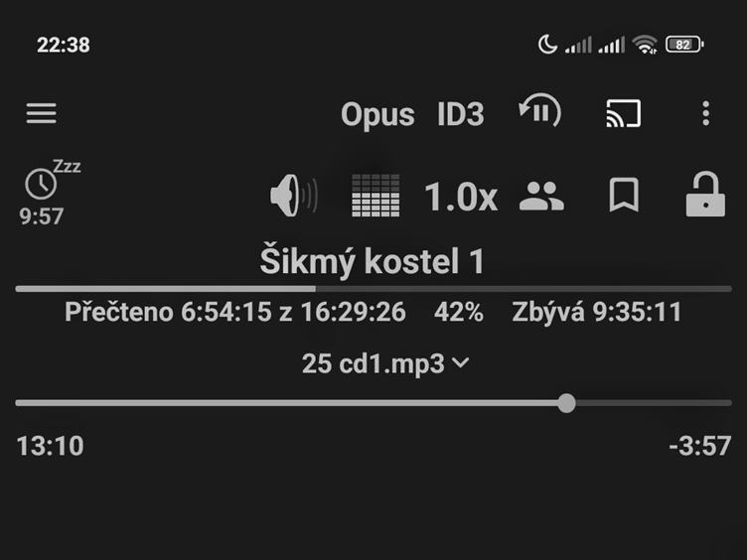
Task: Open the three-dot overflow menu
Action: coord(705,113)
